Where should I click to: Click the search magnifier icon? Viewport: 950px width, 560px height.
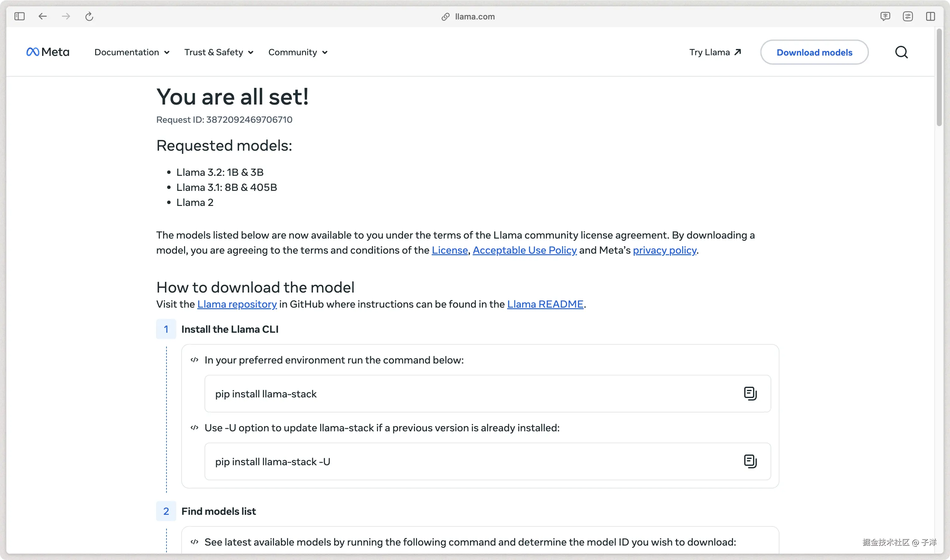click(901, 52)
